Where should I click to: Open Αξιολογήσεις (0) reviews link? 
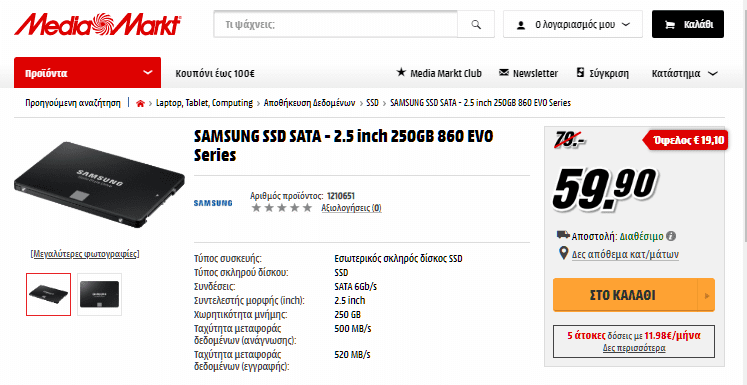(352, 208)
